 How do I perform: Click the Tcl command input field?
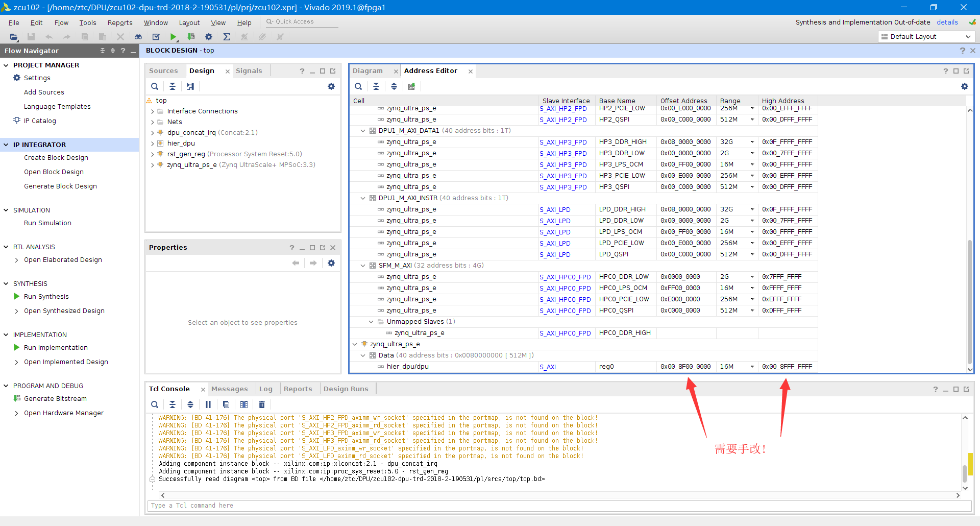(559, 506)
